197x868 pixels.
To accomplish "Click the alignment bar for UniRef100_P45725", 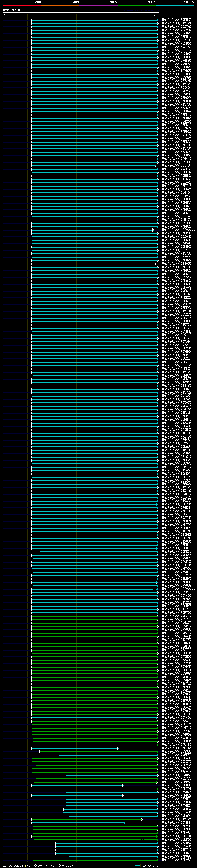I will [87, 819].
